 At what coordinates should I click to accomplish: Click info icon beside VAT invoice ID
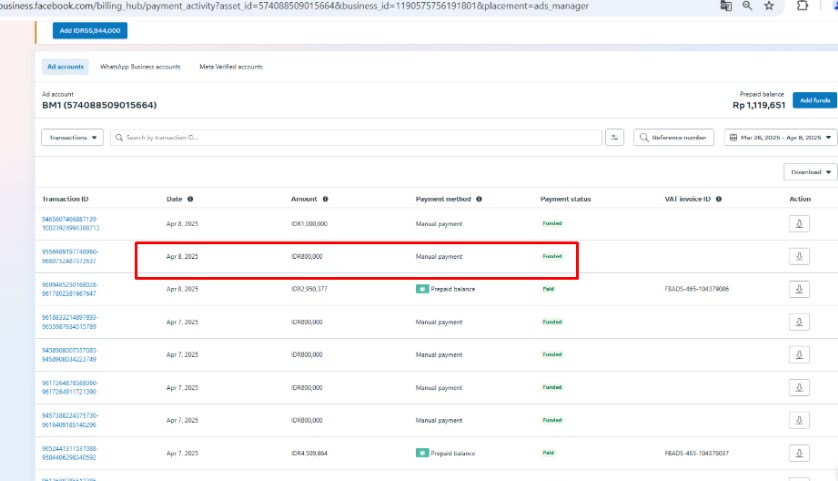coord(718,199)
